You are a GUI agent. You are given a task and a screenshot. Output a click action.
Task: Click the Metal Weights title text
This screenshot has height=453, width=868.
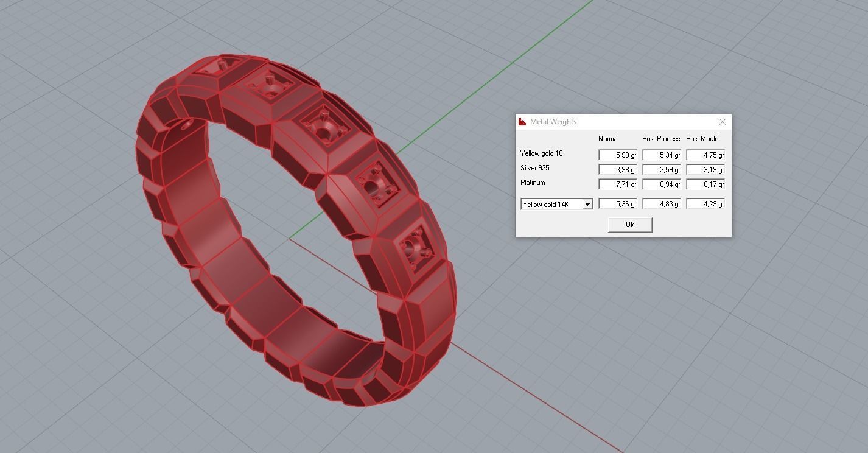tap(553, 122)
